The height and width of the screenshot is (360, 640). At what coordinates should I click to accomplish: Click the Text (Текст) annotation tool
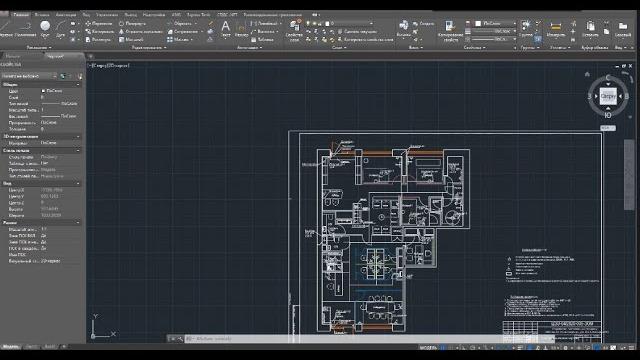coord(225,29)
